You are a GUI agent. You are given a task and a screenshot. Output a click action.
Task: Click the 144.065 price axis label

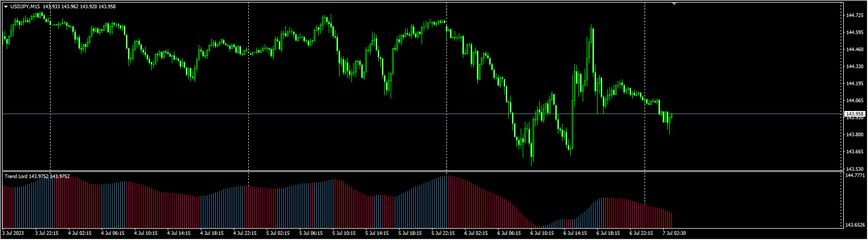[x=855, y=101]
